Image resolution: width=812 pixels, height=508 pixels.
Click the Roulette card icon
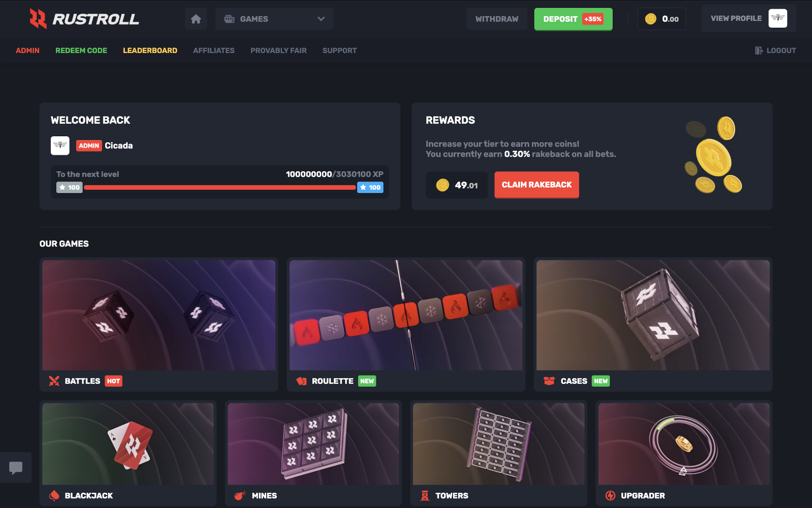coord(302,381)
